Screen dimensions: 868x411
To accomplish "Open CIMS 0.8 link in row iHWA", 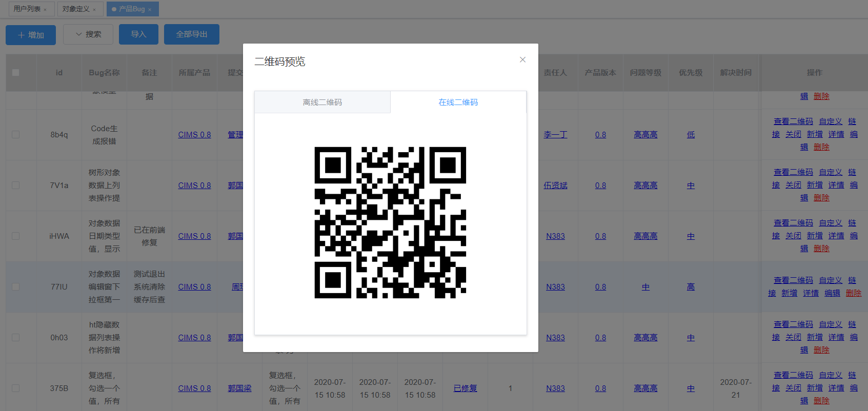I will click(x=194, y=236).
